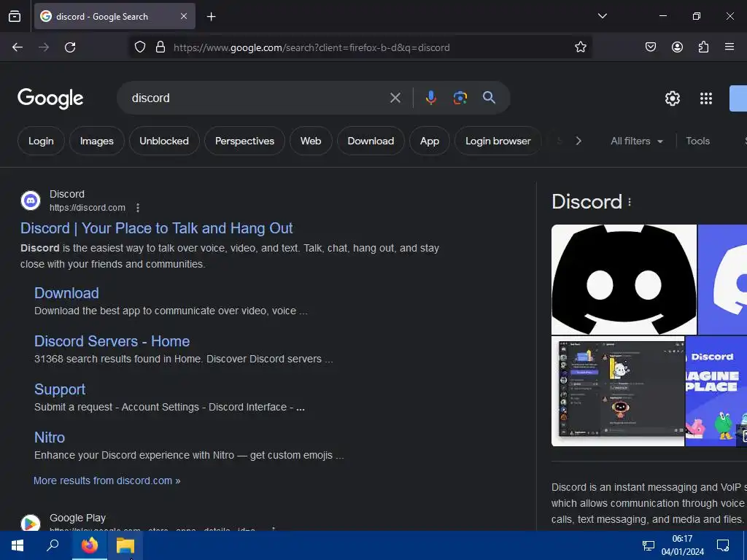The width and height of the screenshot is (747, 560).
Task: Open tracking protection shield icon
Action: tap(139, 47)
